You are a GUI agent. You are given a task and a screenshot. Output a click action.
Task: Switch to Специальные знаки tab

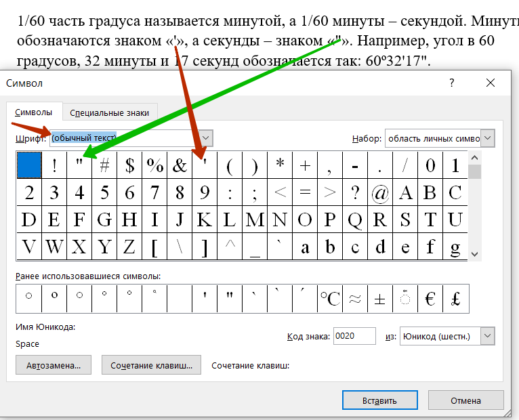pyautogui.click(x=110, y=113)
